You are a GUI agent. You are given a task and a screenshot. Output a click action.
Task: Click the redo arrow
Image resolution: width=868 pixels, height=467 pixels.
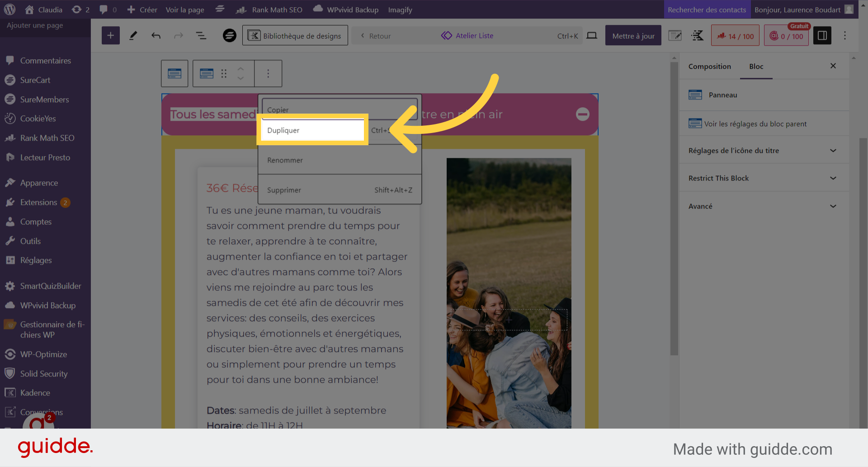(x=179, y=35)
